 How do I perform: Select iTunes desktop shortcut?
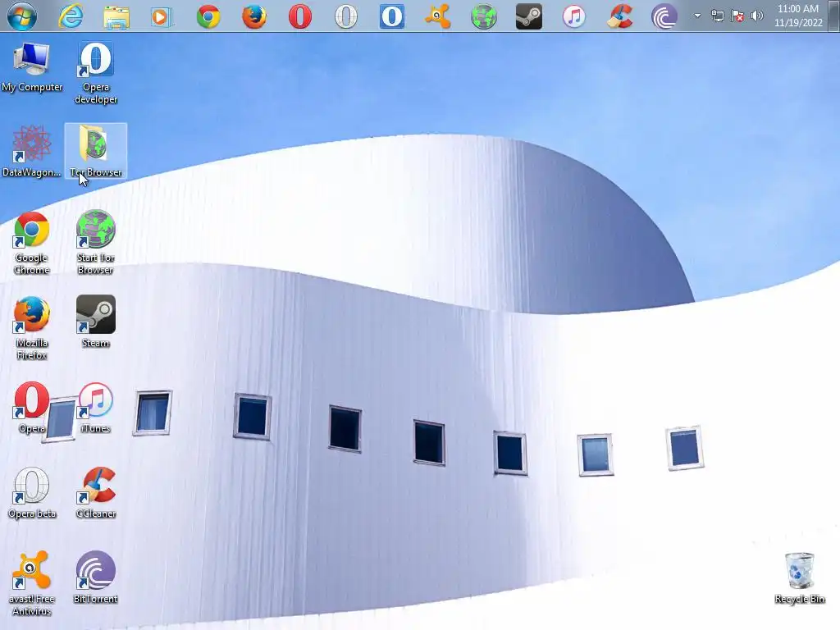(96, 407)
